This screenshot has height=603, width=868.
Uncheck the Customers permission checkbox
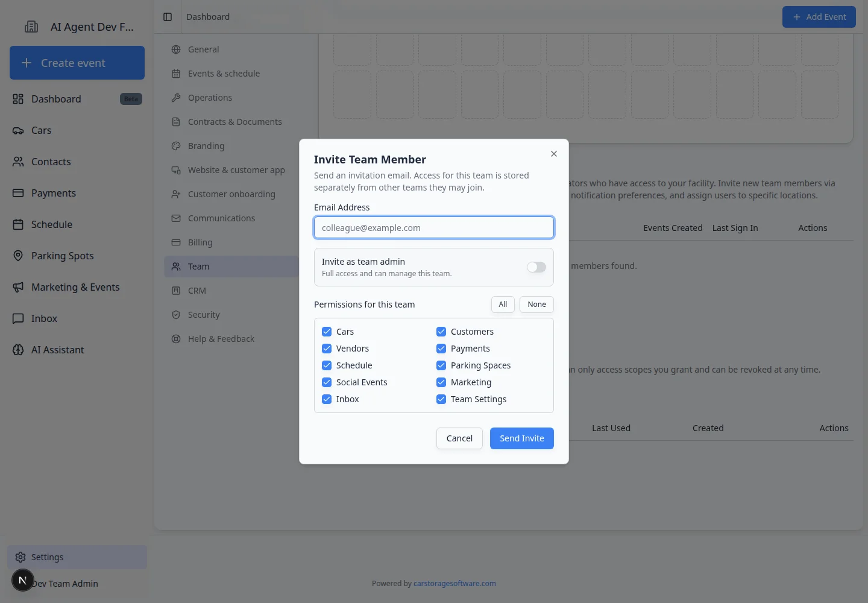(441, 332)
